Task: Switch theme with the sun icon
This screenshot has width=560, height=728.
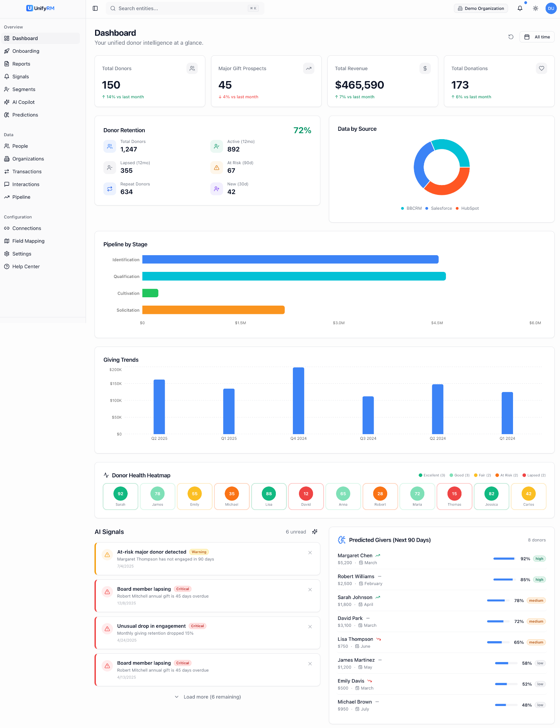Action: click(535, 8)
